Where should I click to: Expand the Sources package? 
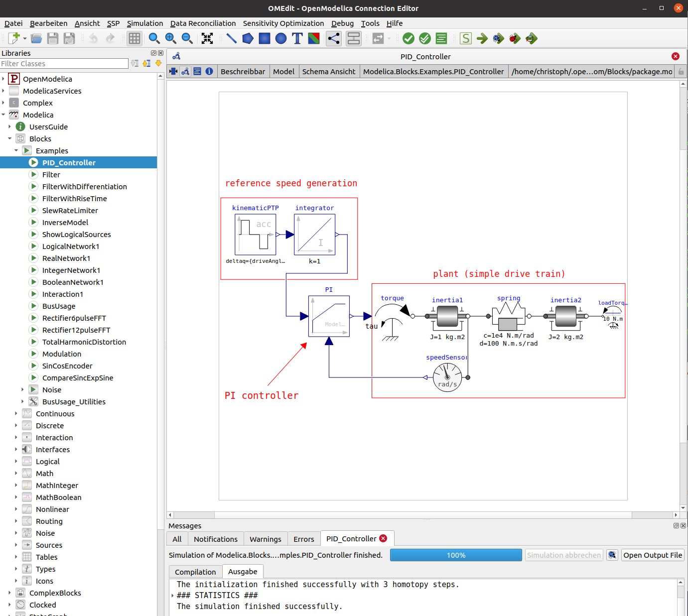(x=16, y=545)
